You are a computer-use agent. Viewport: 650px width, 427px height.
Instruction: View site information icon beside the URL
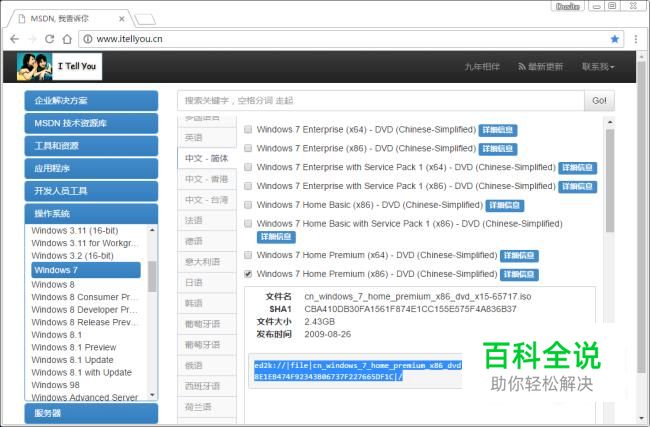coord(87,39)
